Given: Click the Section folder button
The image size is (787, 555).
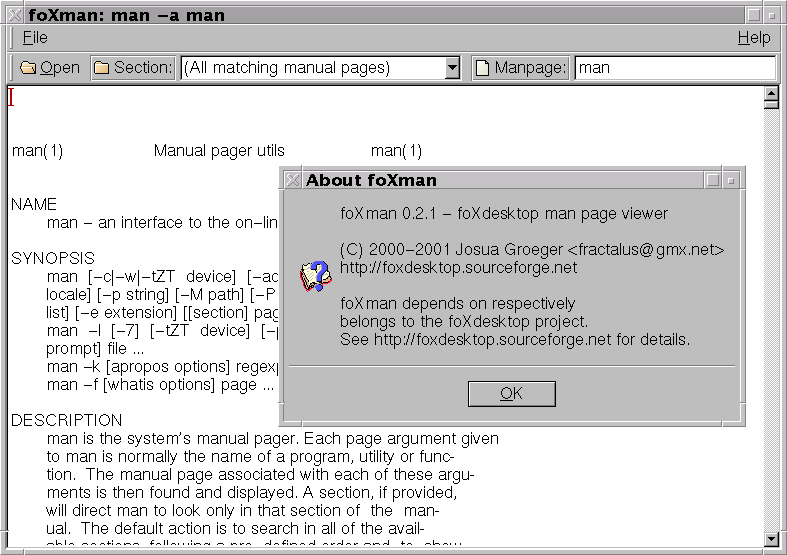Looking at the screenshot, I should 133,68.
